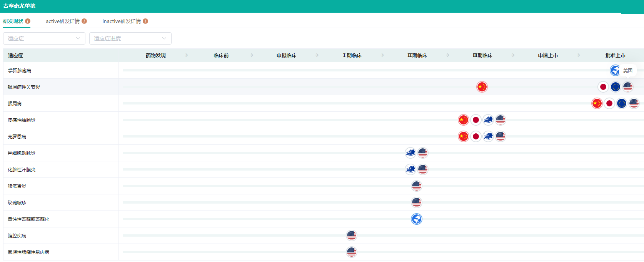Expand the 适应症进度 dropdown
The image size is (644, 262).
point(130,38)
